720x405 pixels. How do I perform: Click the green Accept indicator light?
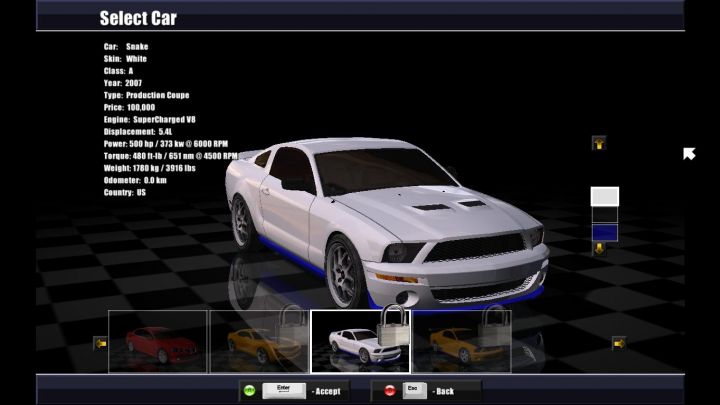point(249,390)
